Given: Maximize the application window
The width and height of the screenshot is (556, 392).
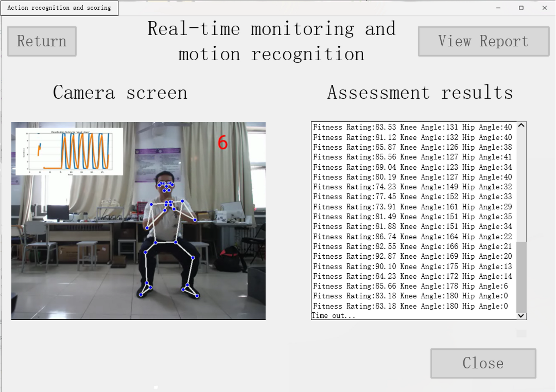Looking at the screenshot, I should 521,8.
